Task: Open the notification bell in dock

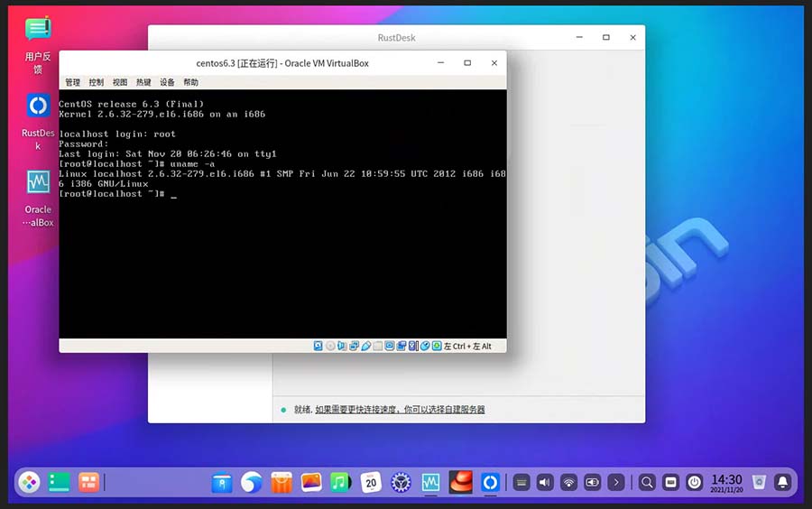Action: (x=783, y=483)
